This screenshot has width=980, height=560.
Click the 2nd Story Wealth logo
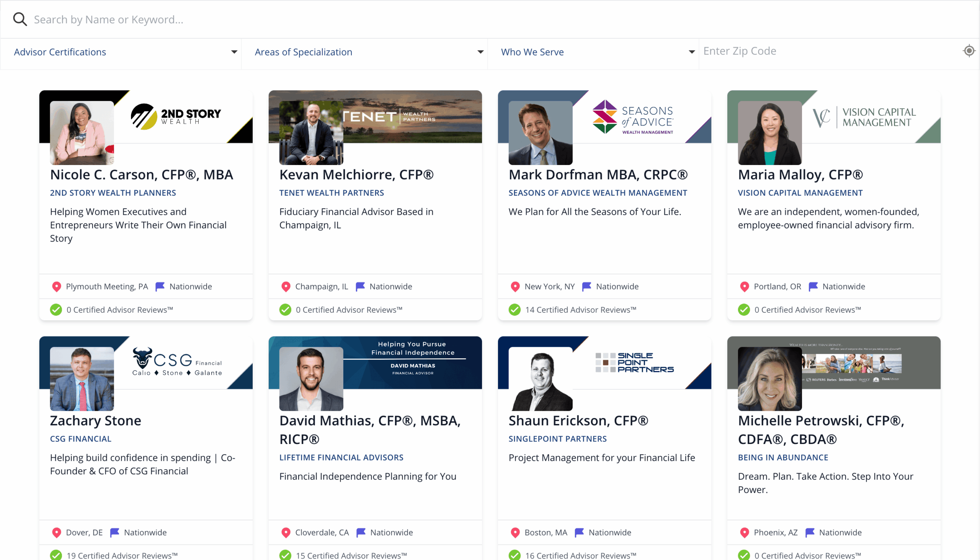coord(176,116)
